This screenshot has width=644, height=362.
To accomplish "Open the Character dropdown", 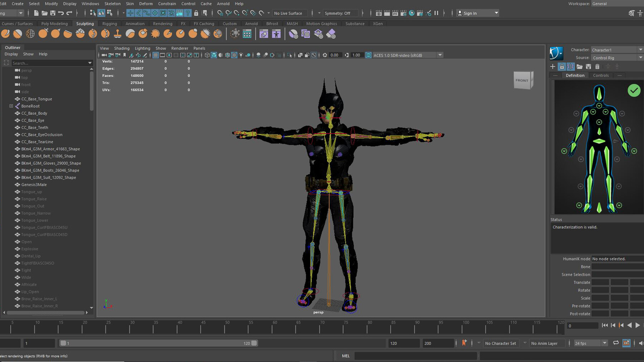I will 617,50.
